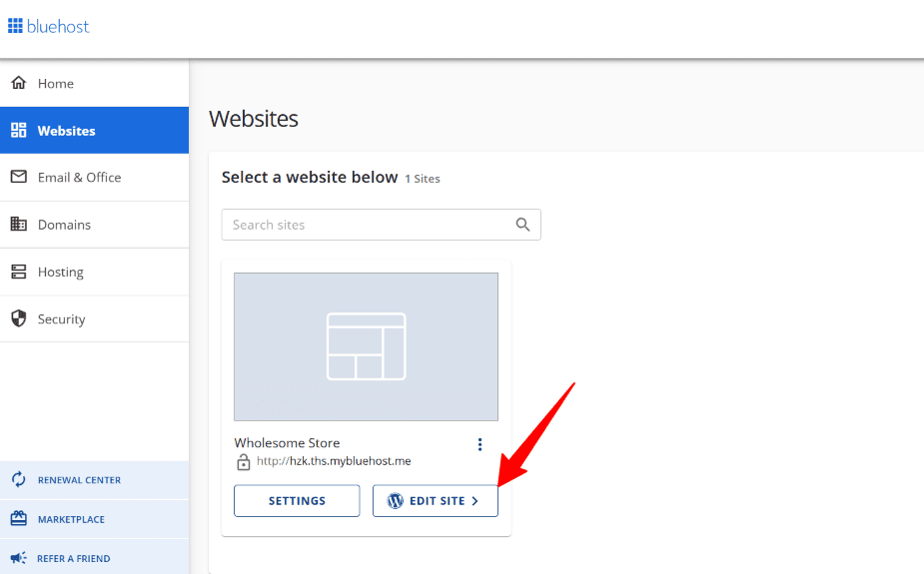Click the EDIT SITE button
This screenshot has width=924, height=574.
436,501
